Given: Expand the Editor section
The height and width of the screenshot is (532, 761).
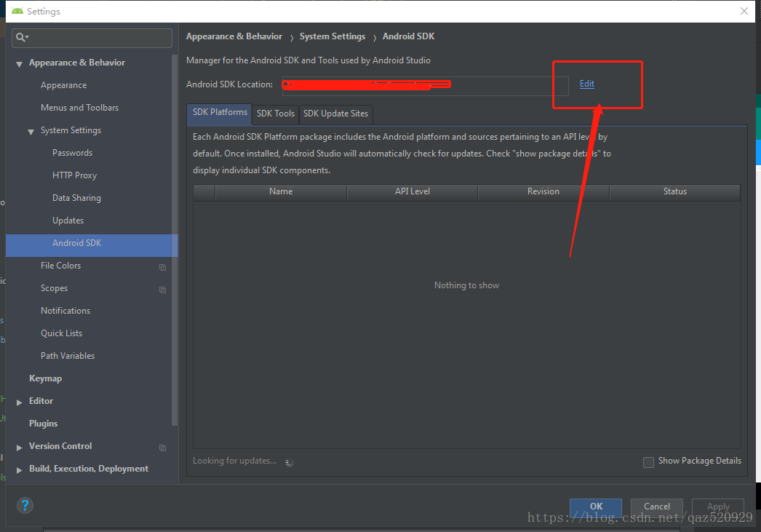Looking at the screenshot, I should [20, 402].
